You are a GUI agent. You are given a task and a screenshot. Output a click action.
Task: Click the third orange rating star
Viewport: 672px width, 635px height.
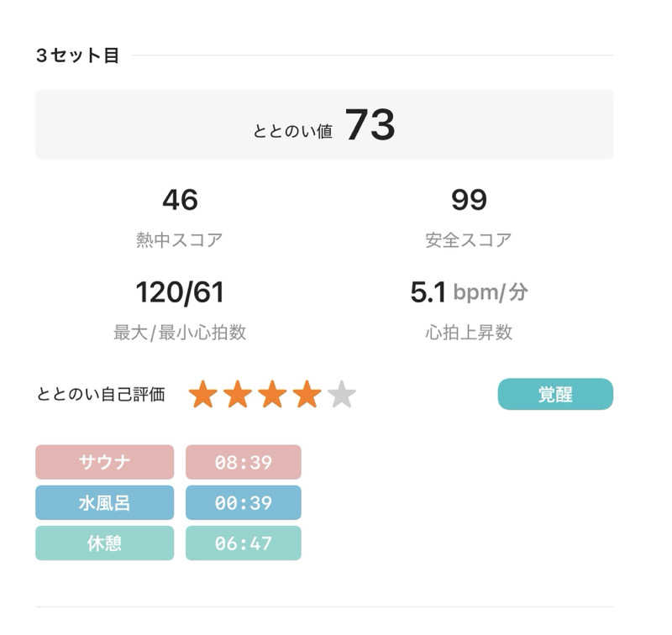[272, 394]
